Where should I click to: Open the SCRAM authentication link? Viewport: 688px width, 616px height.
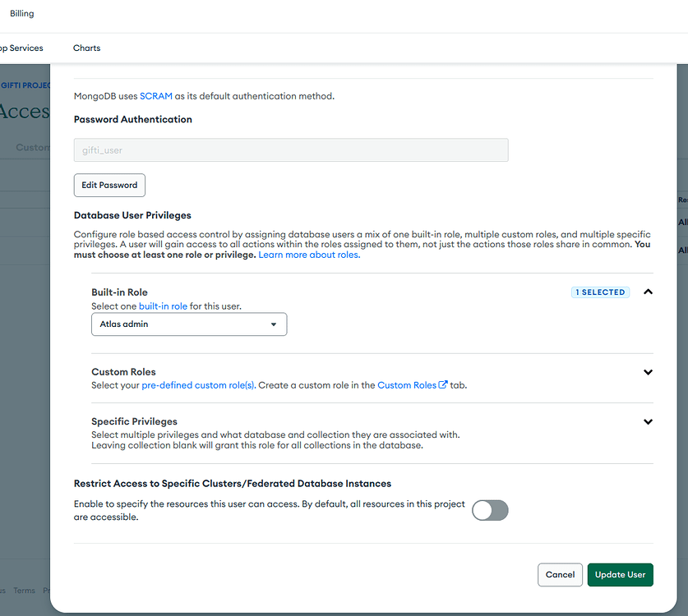click(155, 96)
